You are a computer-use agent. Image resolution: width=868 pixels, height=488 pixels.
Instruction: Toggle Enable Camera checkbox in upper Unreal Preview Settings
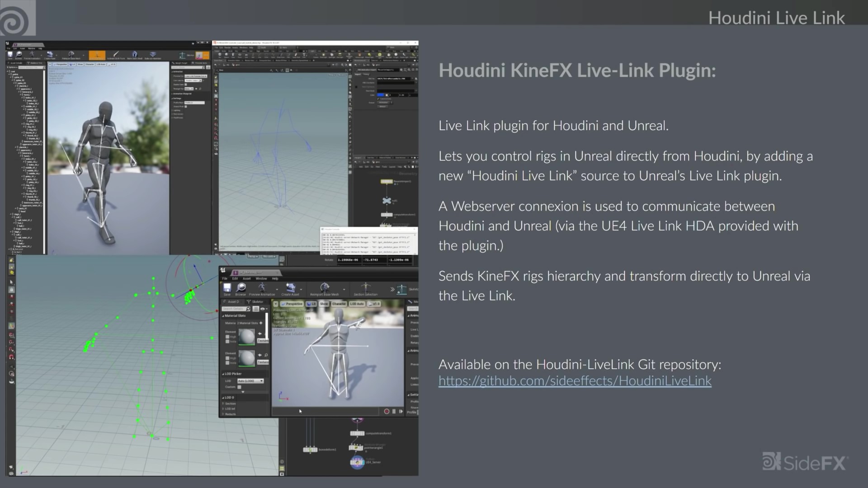186,84
